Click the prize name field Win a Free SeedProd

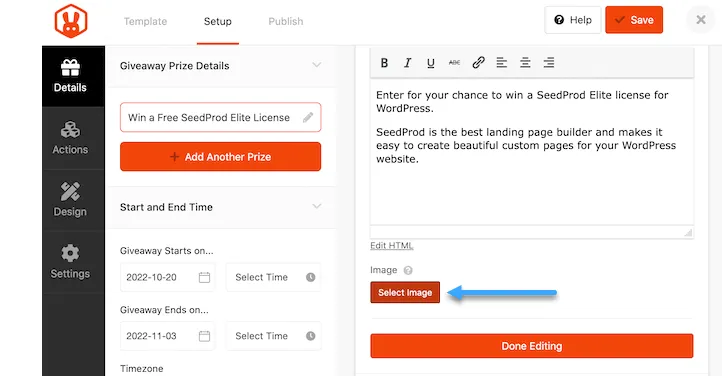[x=221, y=117]
